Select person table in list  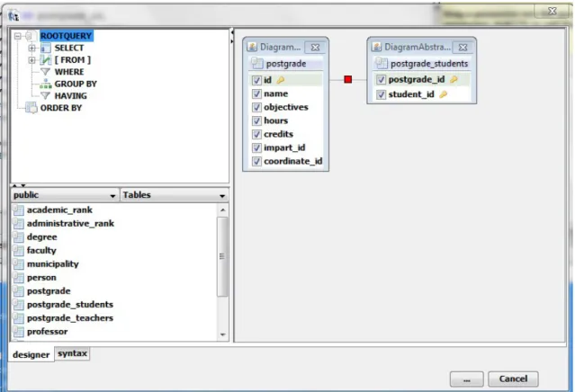[41, 278]
